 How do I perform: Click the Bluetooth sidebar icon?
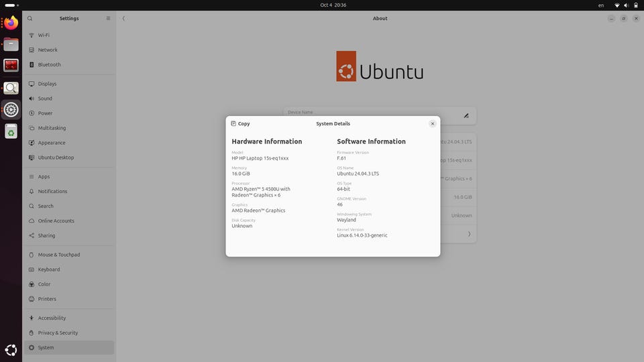coord(32,65)
